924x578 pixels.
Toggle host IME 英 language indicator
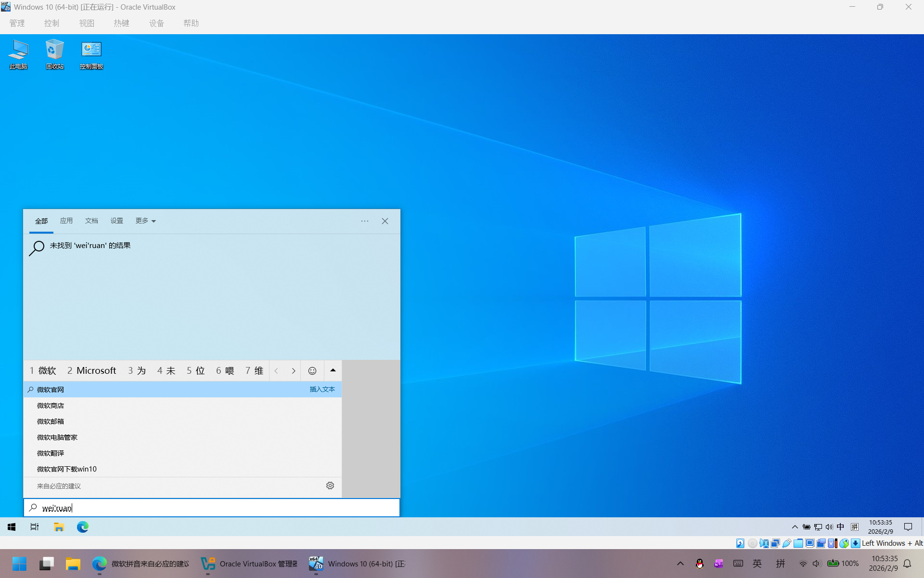coord(757,564)
